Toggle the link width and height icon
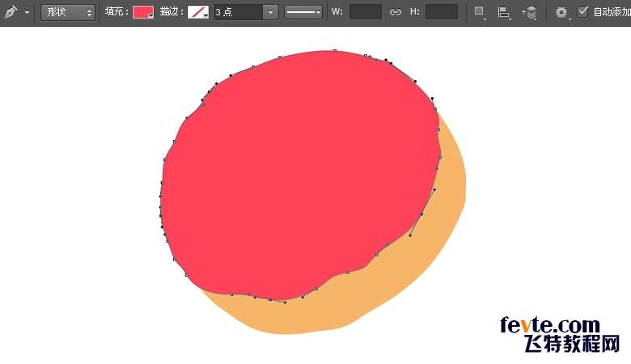The image size is (631, 364). [x=396, y=12]
